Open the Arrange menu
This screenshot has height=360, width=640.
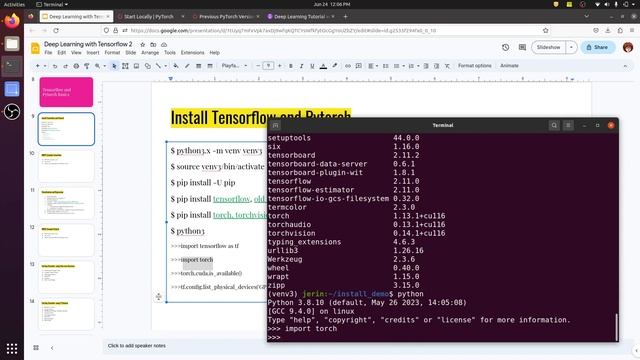pos(150,53)
